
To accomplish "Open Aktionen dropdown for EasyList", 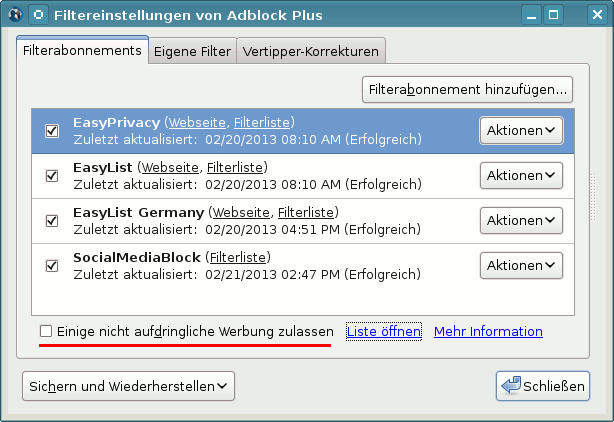I will tap(521, 175).
